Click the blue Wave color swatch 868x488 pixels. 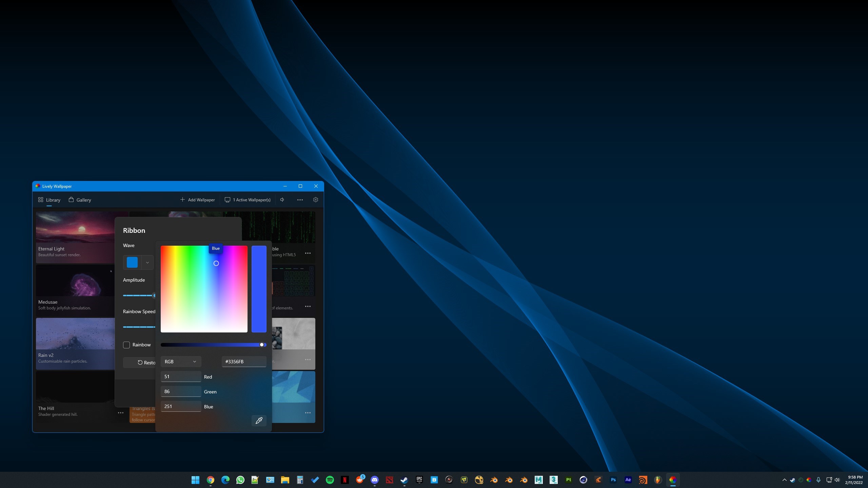click(x=132, y=263)
